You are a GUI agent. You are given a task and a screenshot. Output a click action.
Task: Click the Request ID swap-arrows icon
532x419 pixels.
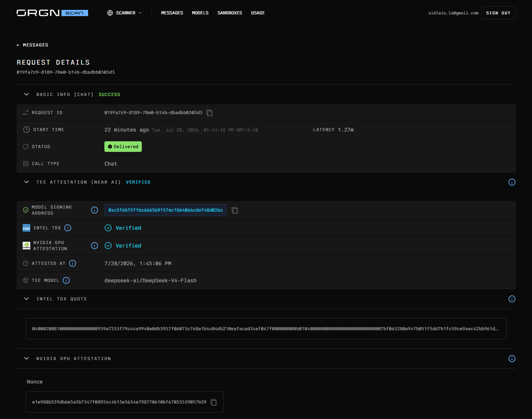click(26, 113)
